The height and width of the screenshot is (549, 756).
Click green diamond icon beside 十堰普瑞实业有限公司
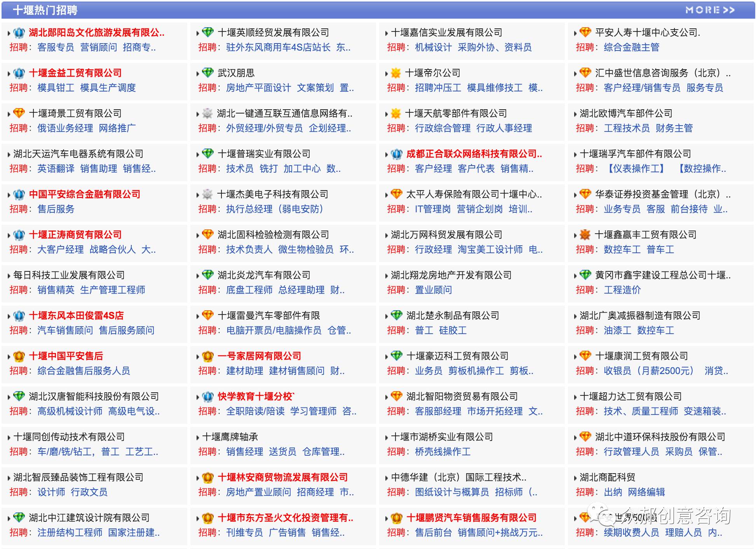point(208,154)
